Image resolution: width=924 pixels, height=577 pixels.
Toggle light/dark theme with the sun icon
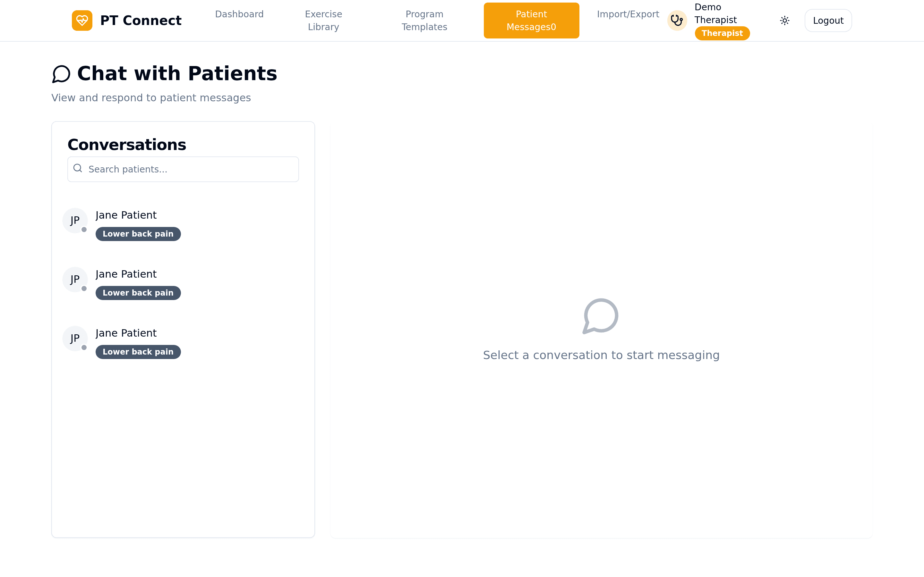point(785,20)
